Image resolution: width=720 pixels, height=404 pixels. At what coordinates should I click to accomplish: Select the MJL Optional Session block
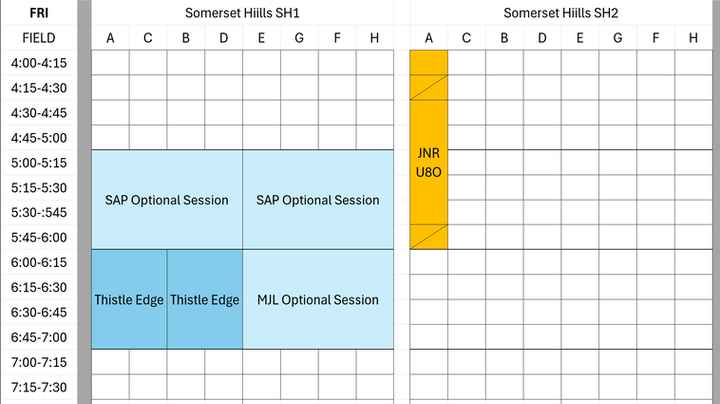318,299
